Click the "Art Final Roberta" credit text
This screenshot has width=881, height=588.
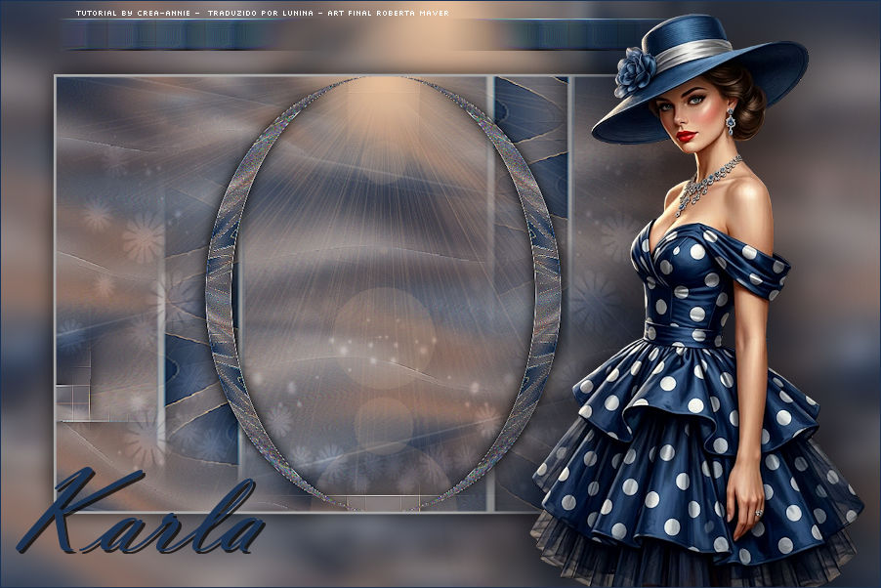(x=372, y=13)
